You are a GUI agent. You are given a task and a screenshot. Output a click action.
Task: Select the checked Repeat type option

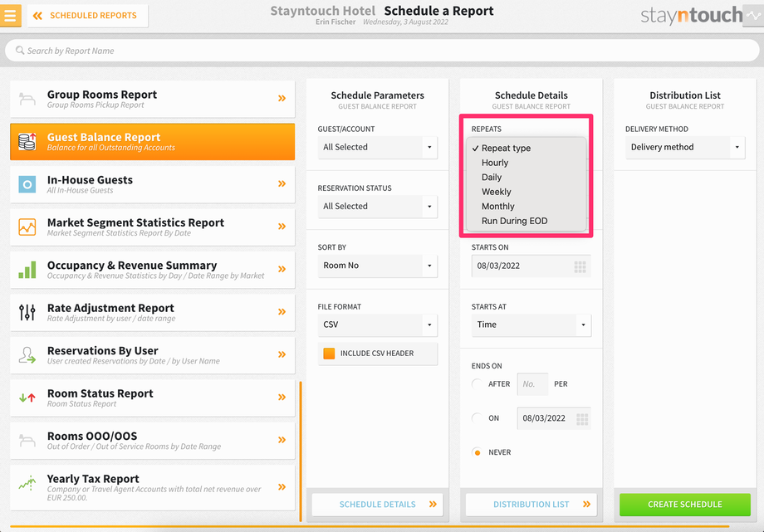click(x=526, y=148)
